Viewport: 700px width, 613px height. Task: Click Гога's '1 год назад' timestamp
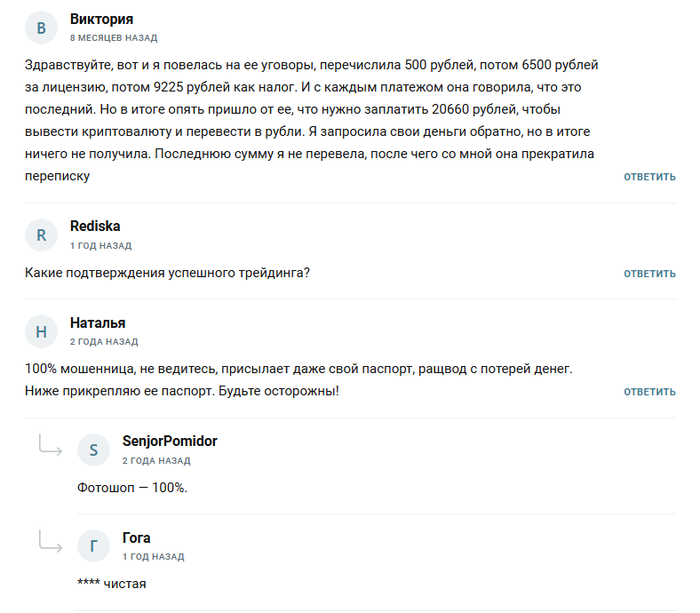pos(153,557)
